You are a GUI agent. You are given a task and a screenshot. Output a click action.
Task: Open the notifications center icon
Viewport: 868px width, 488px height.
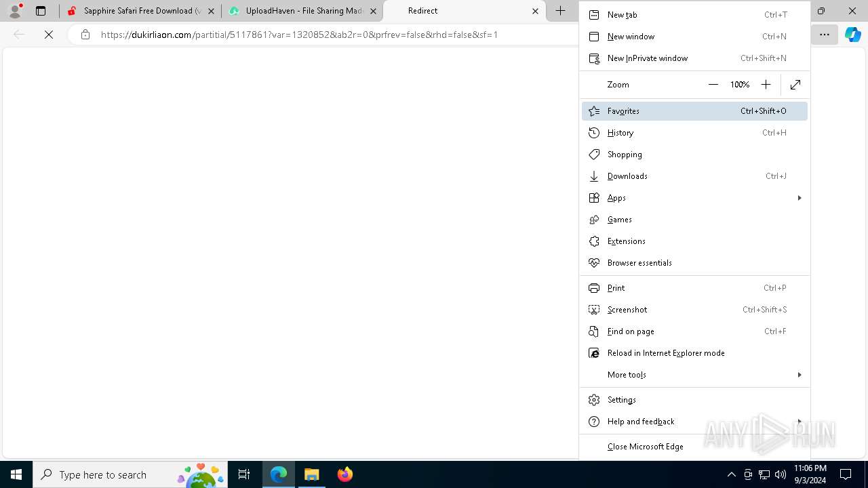(846, 474)
